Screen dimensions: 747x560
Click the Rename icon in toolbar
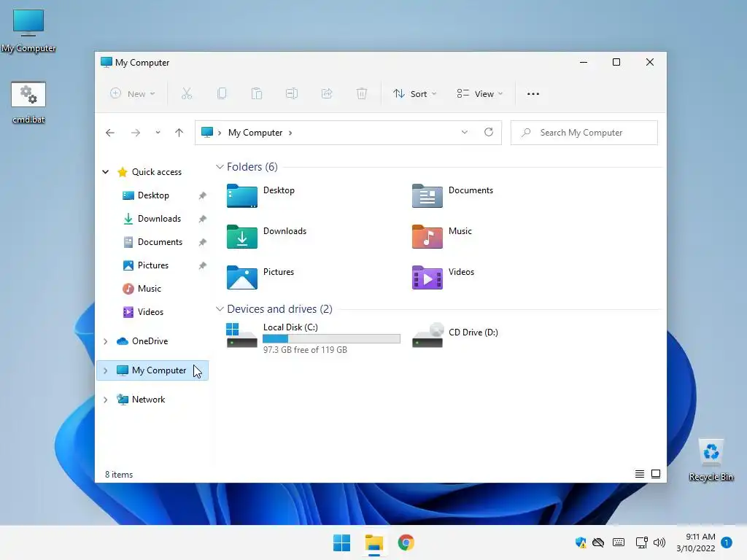click(x=292, y=94)
